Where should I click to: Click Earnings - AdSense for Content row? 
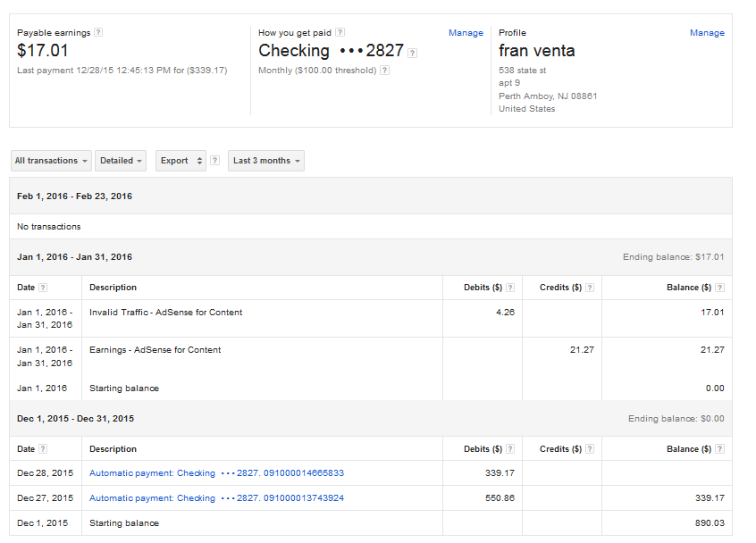[x=370, y=356]
